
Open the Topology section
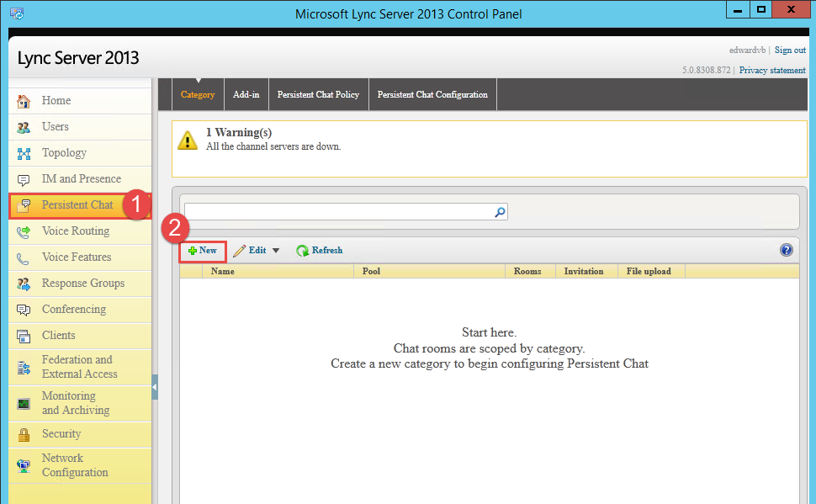80,153
